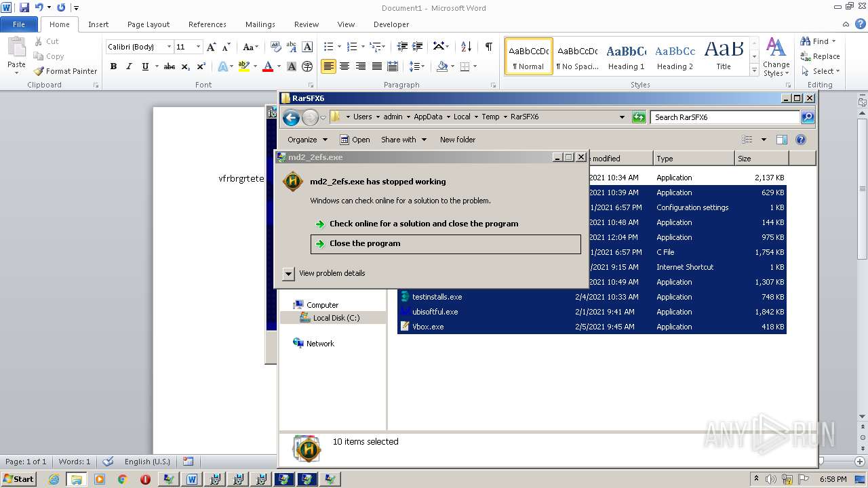Click Save icon in Quick Access Toolbar
The height and width of the screenshot is (488, 868).
(24, 7)
